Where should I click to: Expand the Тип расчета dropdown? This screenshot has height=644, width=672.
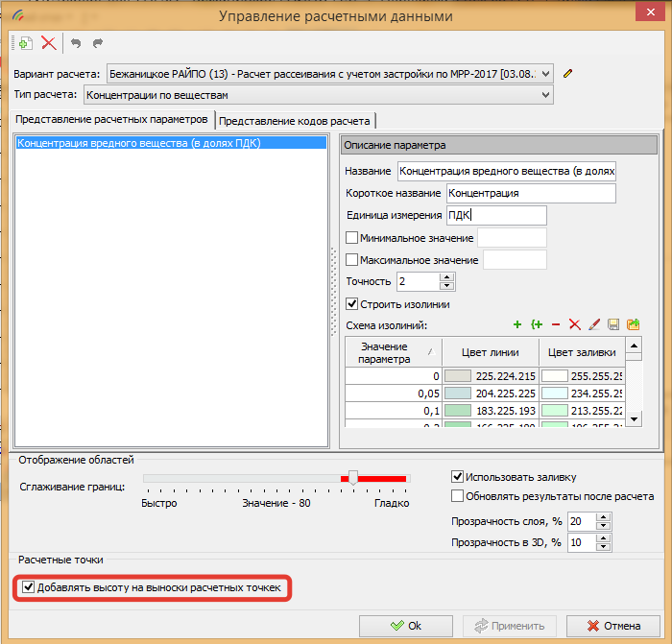(x=546, y=94)
